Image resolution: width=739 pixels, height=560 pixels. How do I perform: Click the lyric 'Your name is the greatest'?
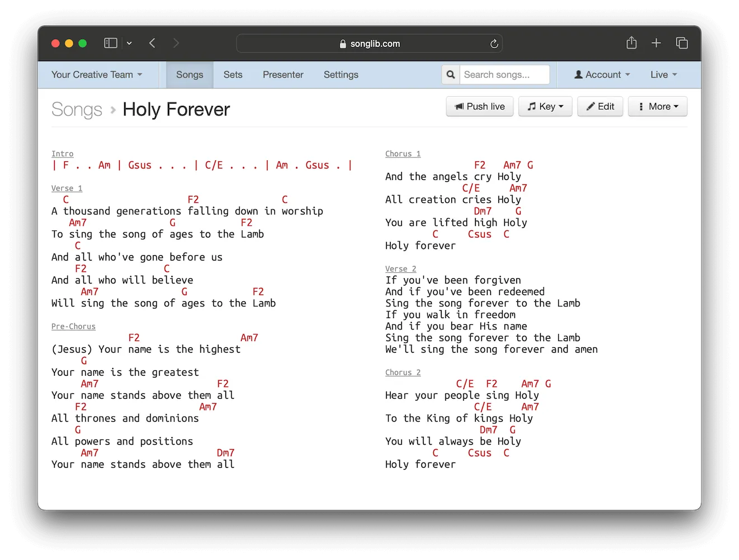[x=125, y=372]
